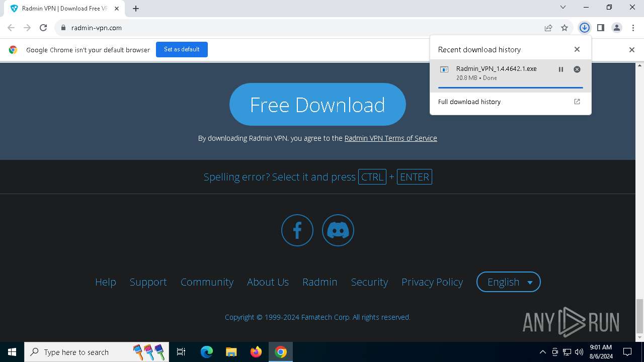The height and width of the screenshot is (362, 644).
Task: Click the share page icon
Action: [548, 28]
